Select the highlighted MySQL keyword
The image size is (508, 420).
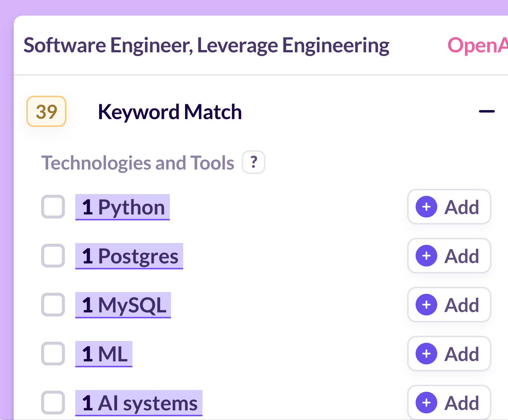tap(123, 305)
